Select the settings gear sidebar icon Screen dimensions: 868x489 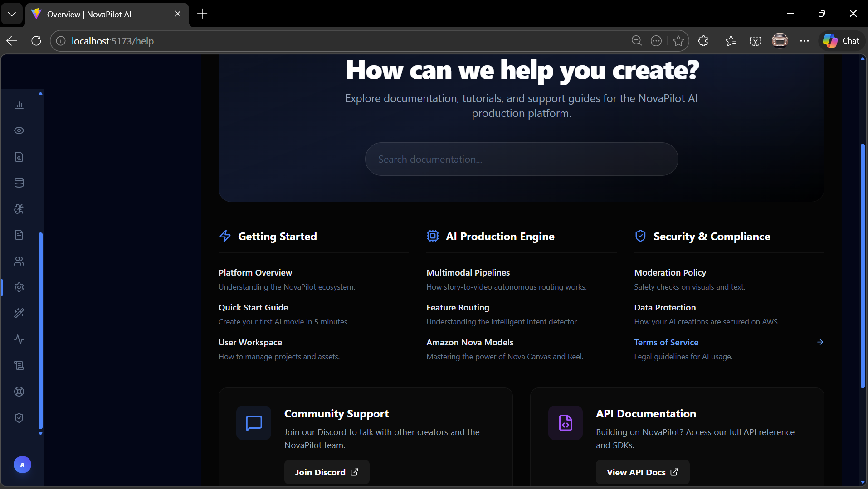click(x=19, y=287)
